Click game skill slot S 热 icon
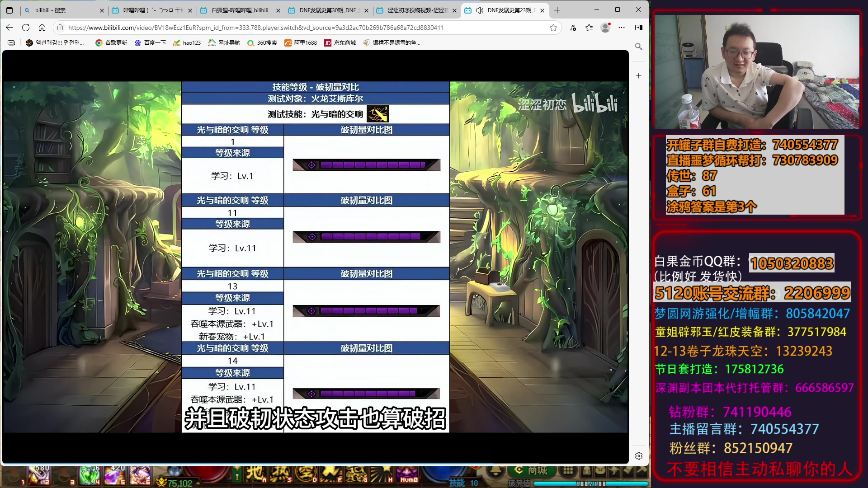Screen dimensions: 868x488 coord(281,474)
